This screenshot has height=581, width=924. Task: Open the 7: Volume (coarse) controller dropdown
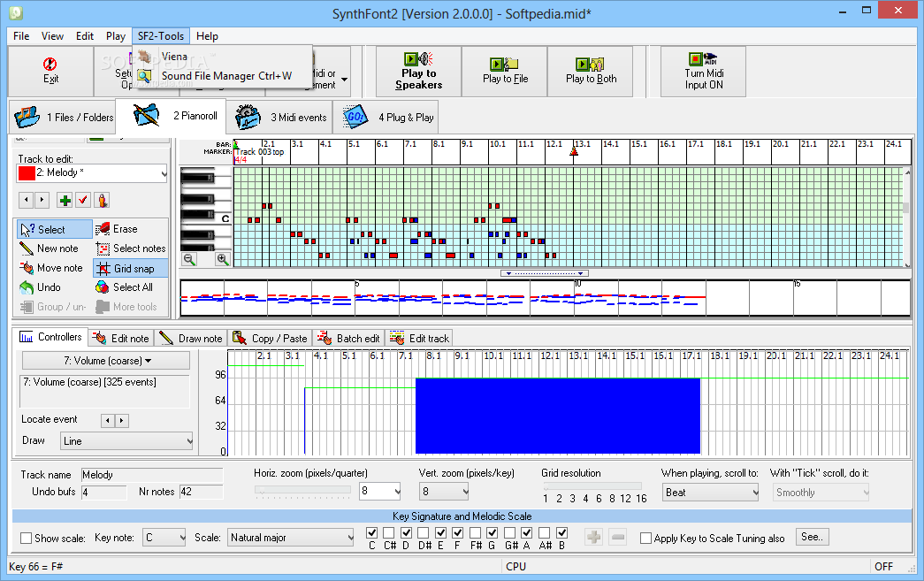[106, 361]
